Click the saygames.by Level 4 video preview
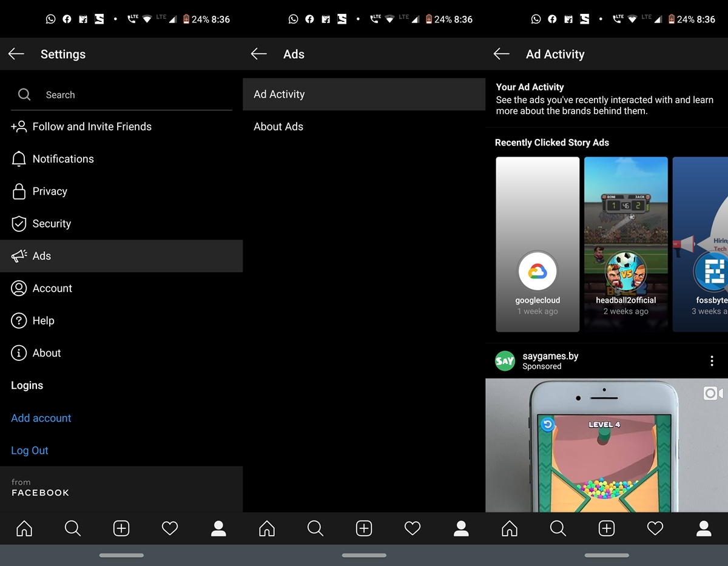 (x=607, y=445)
